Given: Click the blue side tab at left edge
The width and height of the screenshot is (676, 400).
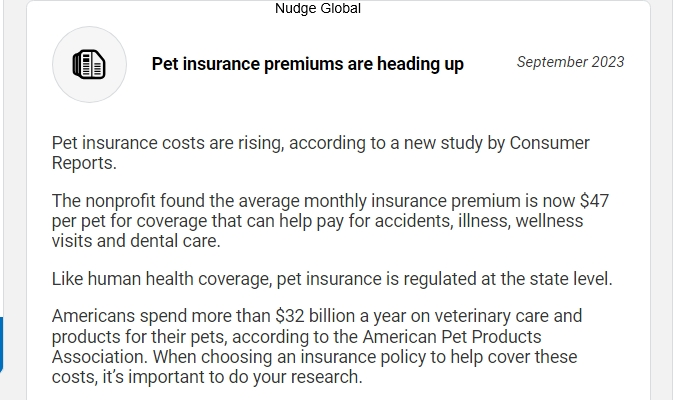Looking at the screenshot, I should click(1, 345).
